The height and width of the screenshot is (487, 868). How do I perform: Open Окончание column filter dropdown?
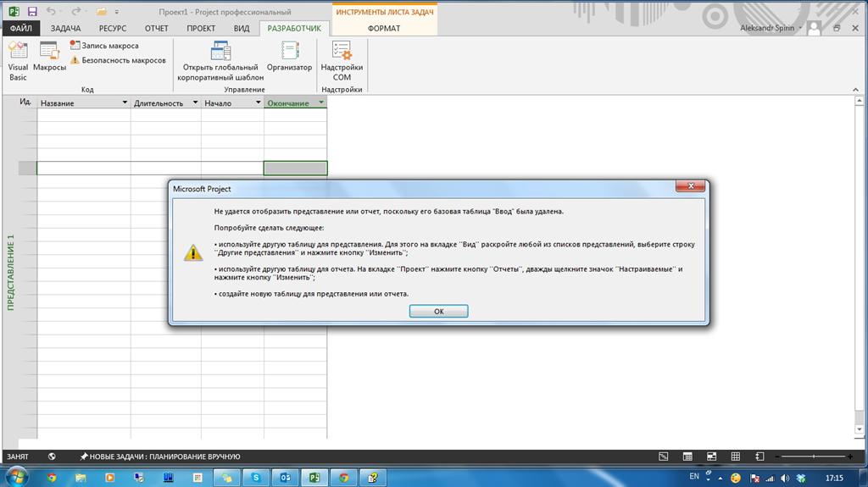[x=321, y=102]
